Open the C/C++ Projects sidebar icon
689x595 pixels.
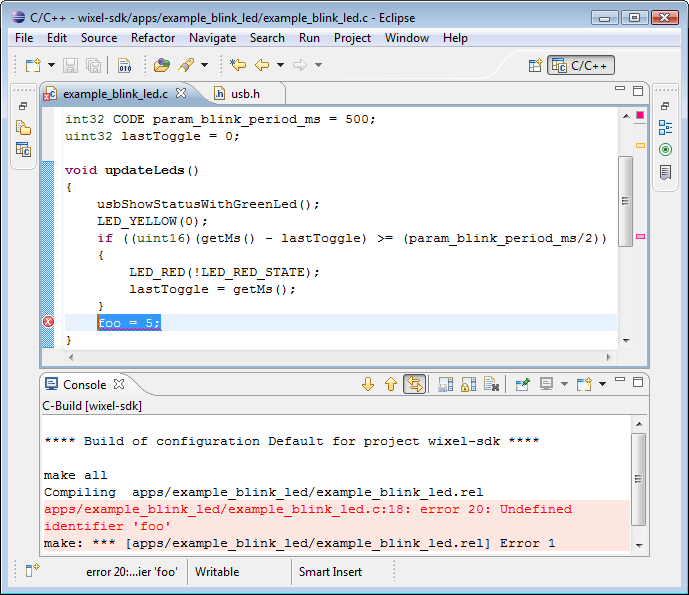pos(23,149)
